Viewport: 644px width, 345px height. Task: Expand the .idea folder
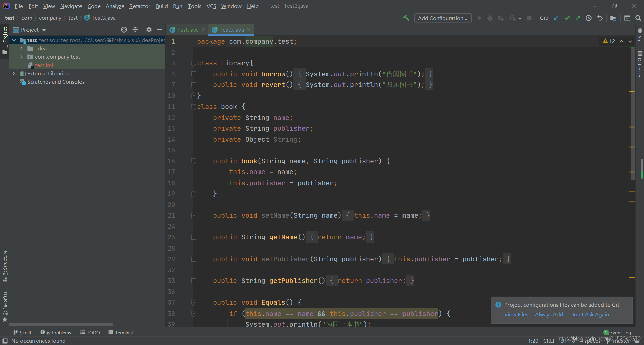pos(21,48)
